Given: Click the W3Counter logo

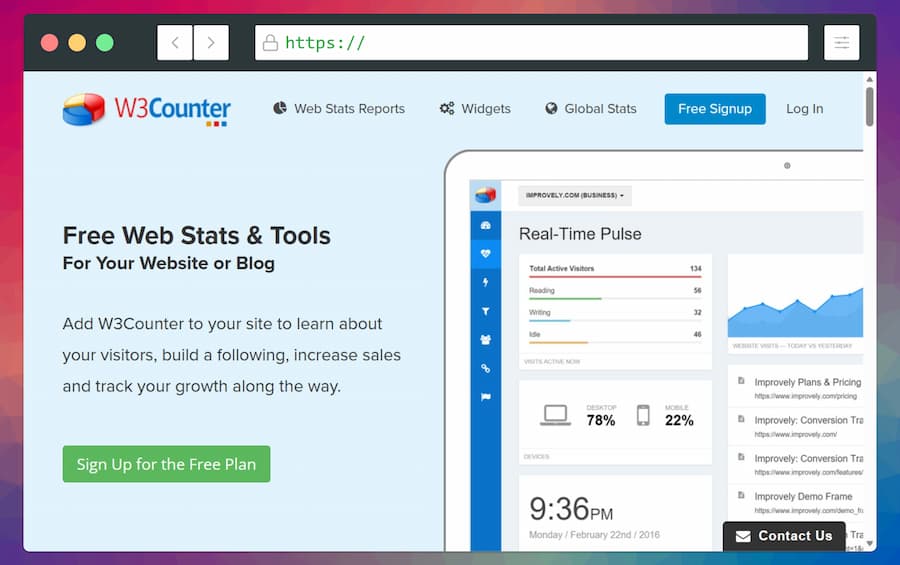Looking at the screenshot, I should [146, 109].
